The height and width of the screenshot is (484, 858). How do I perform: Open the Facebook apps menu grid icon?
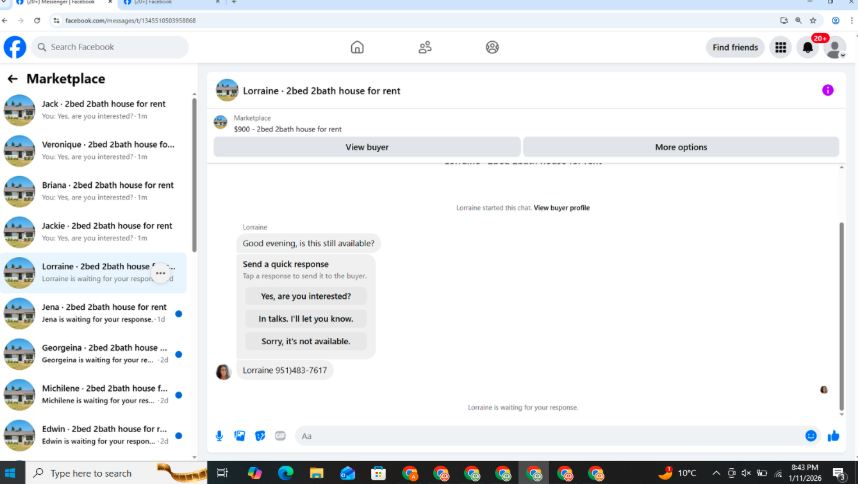pyautogui.click(x=780, y=48)
